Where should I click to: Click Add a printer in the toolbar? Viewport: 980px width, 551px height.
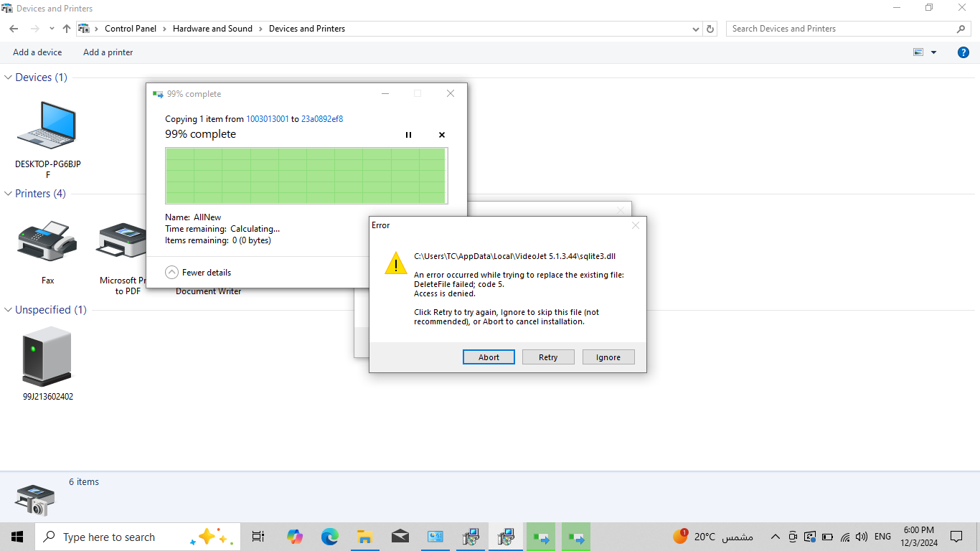[x=108, y=52]
